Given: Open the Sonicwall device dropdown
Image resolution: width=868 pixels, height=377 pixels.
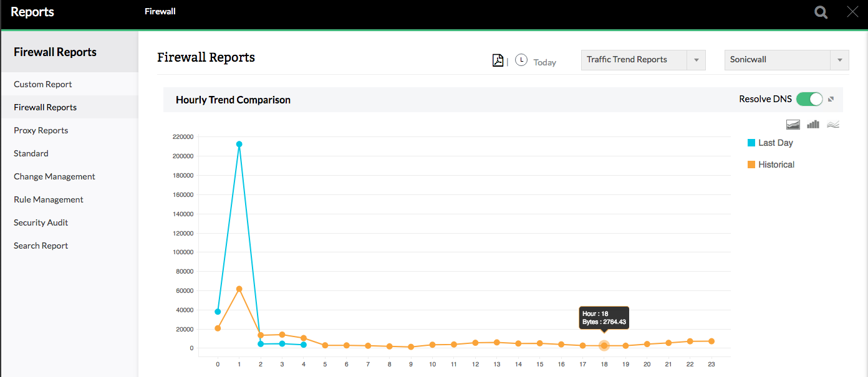Looking at the screenshot, I should tap(777, 60).
